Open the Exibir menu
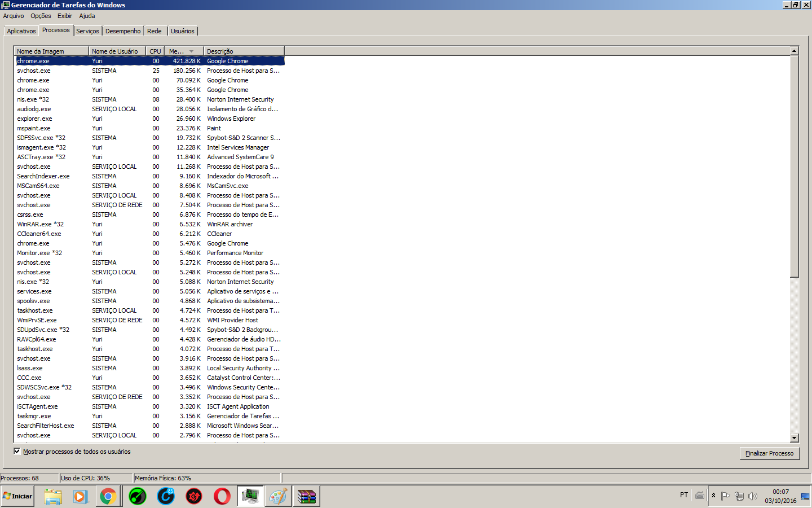 (65, 16)
